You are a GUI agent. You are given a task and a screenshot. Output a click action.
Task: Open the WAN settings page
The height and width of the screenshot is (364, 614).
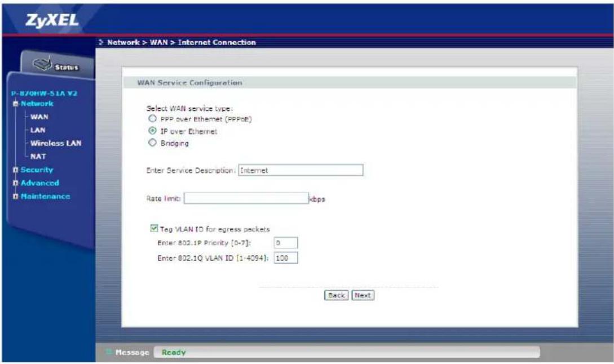[x=39, y=117]
